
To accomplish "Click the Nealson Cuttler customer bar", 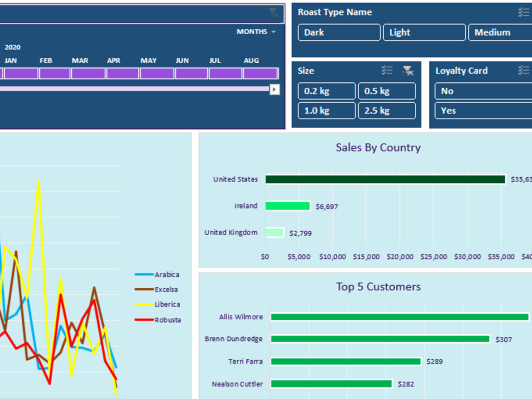I will coord(331,384).
